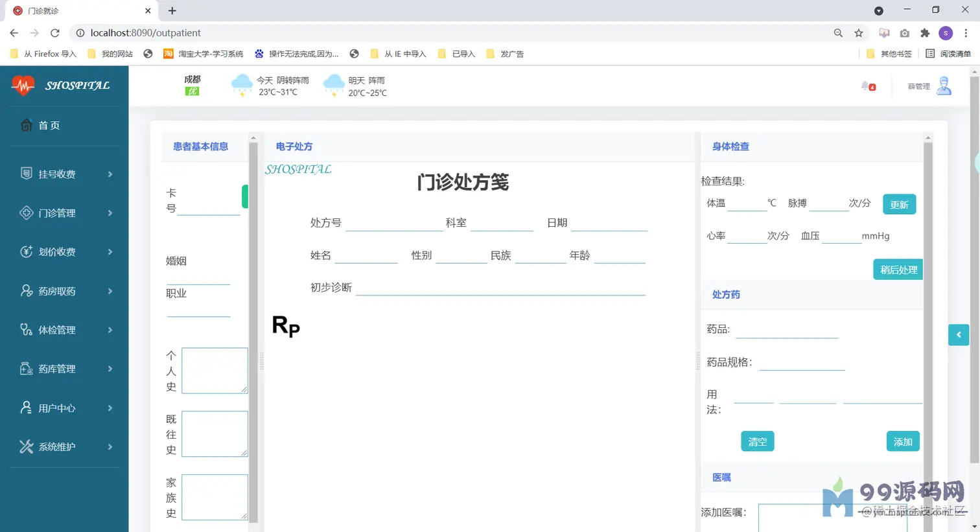Focus the 药品 input field

coord(787,330)
